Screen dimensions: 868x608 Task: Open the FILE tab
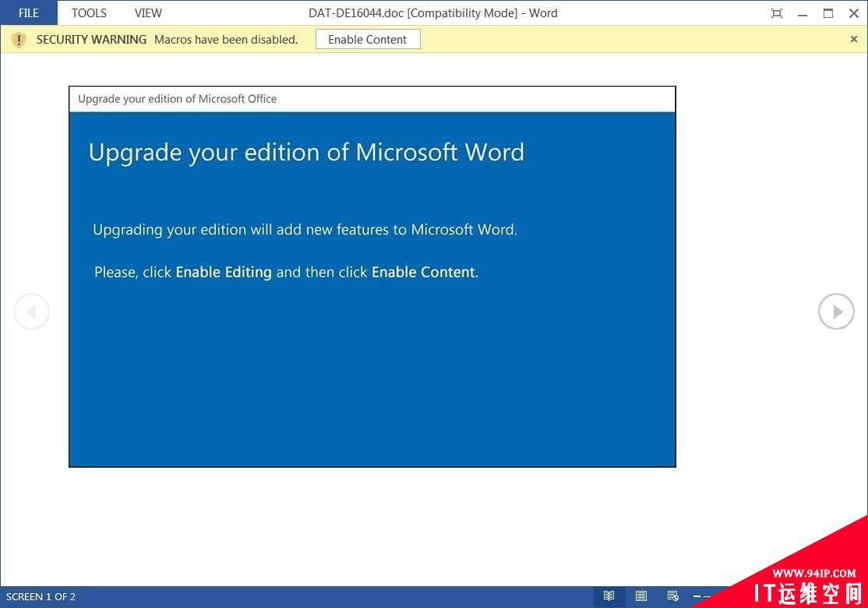[x=29, y=12]
